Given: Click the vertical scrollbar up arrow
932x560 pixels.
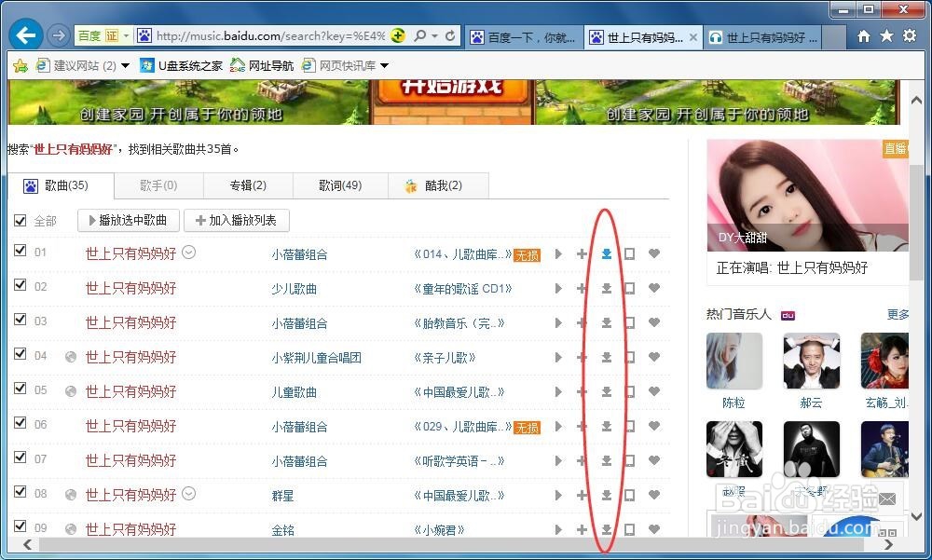Looking at the screenshot, I should point(916,101).
